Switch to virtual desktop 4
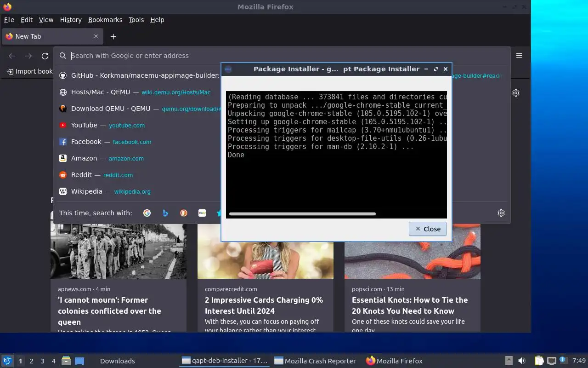The height and width of the screenshot is (368, 588). coord(54,361)
